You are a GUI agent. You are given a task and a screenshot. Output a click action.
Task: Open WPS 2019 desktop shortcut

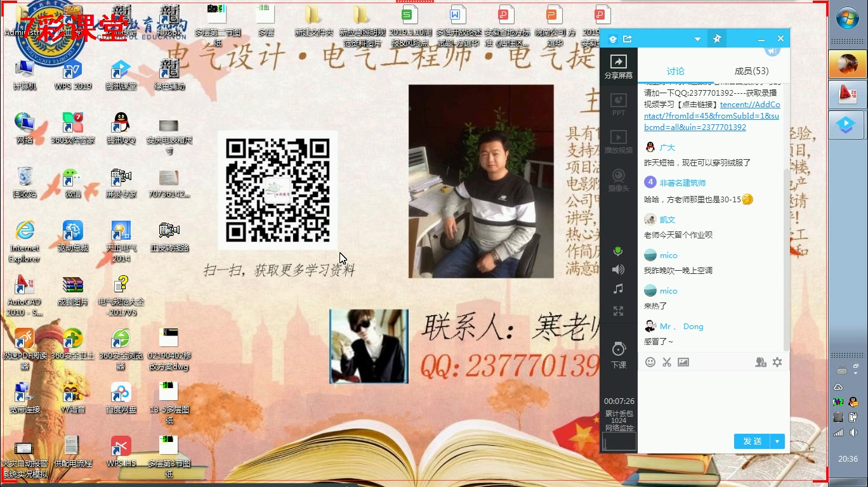73,74
